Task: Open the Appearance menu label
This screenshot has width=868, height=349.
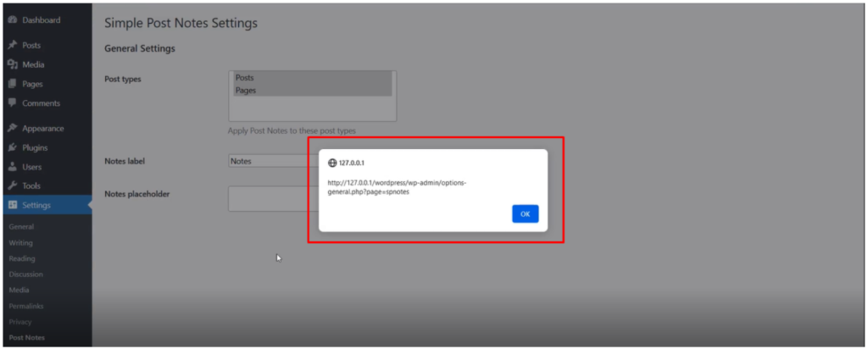Action: pos(43,128)
